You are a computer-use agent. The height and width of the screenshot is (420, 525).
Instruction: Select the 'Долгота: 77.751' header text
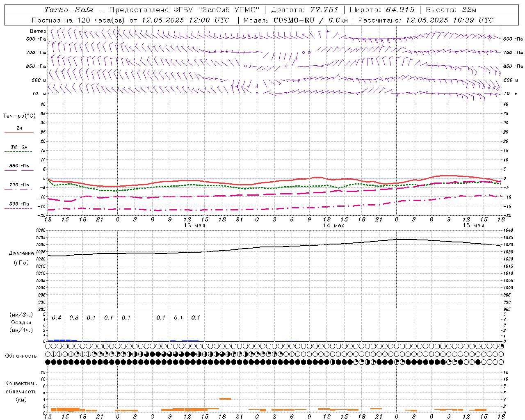pyautogui.click(x=305, y=10)
